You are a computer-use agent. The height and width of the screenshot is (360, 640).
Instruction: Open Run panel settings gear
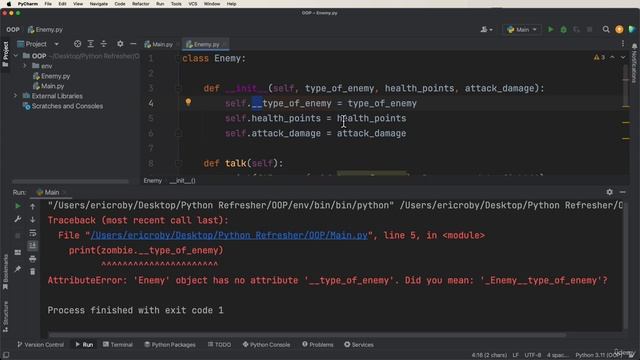click(609, 192)
